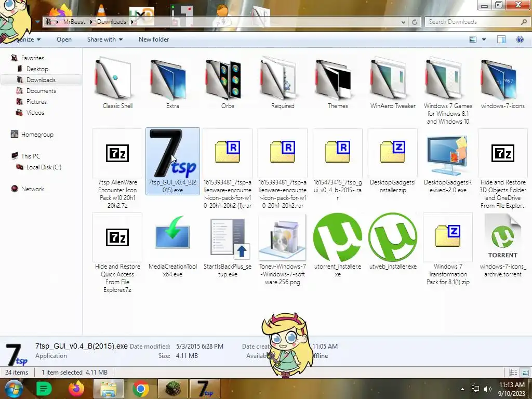
Task: Refresh the Downloads folder
Action: 414,22
